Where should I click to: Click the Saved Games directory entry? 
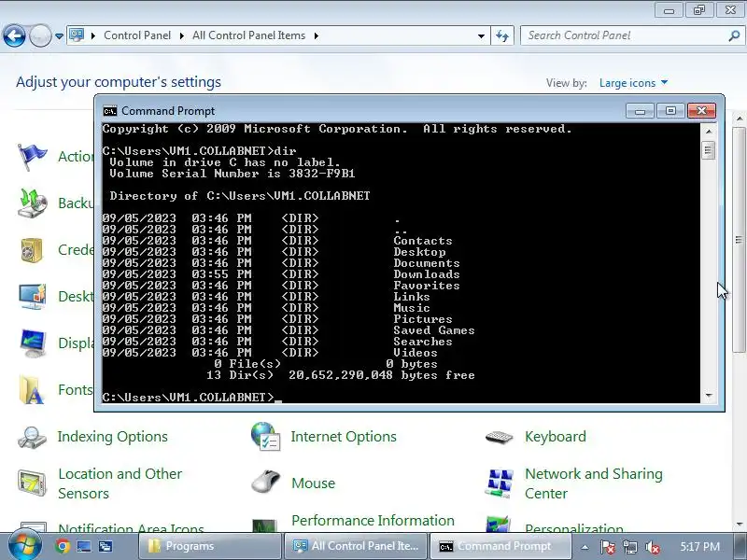point(434,330)
